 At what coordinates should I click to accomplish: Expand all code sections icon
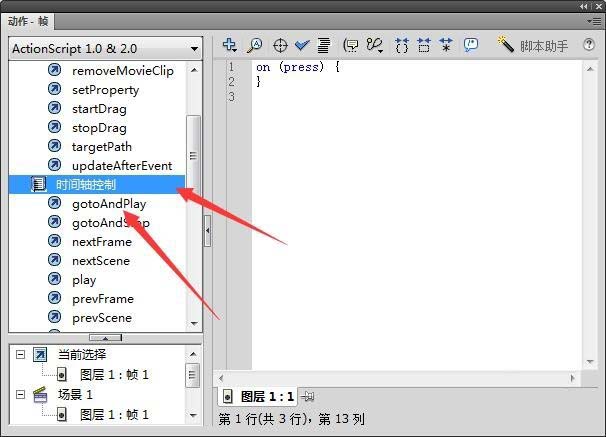click(446, 46)
